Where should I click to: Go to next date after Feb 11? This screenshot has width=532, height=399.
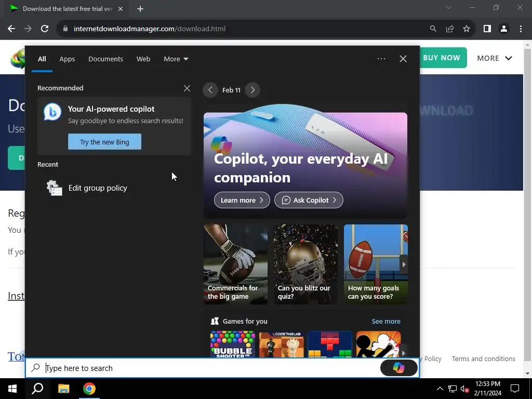point(252,90)
